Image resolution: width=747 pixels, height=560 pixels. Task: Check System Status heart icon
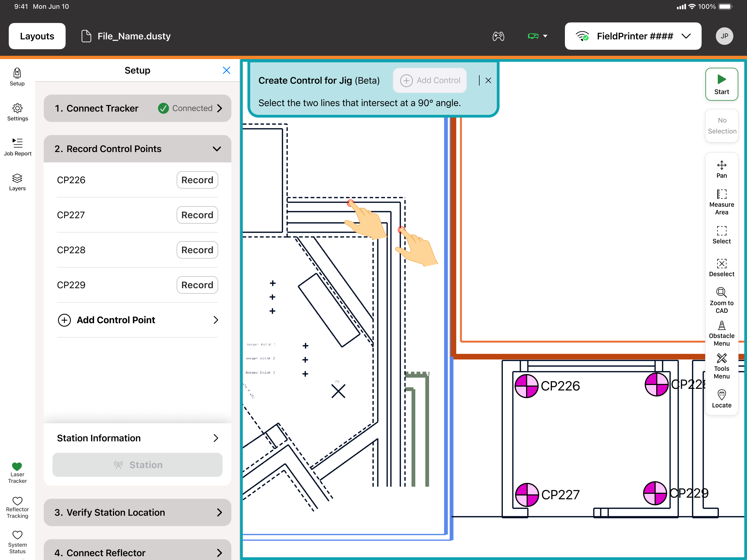17,542
